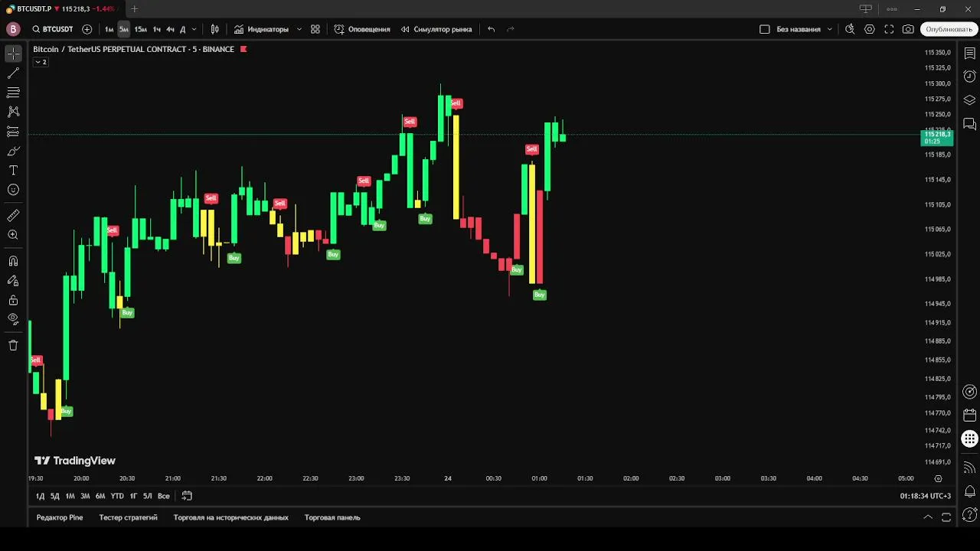Switch to the 4ч timeframe
Viewport: 980px width, 551px height.
click(x=170, y=29)
